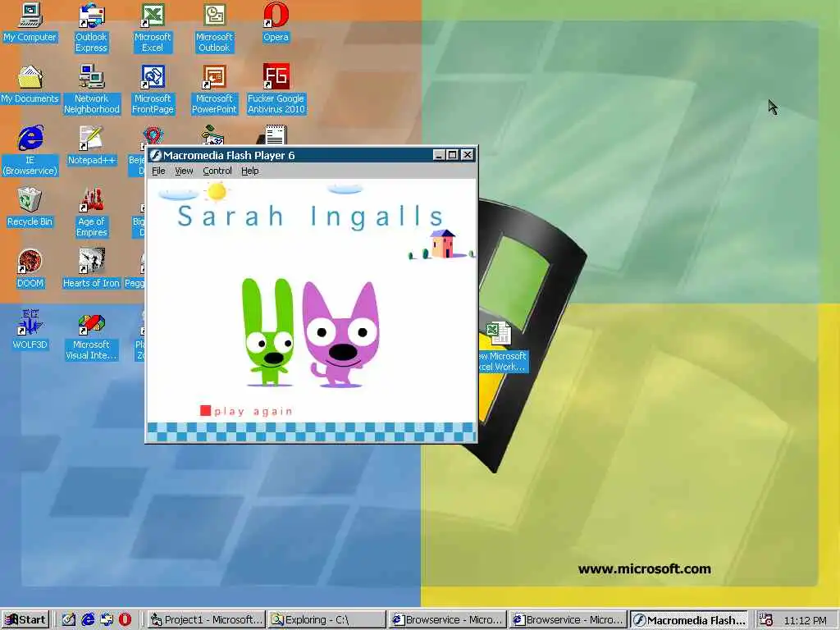The image size is (840, 630).
Task: Click the Outlook Express quick launch icon
Action: [107, 620]
